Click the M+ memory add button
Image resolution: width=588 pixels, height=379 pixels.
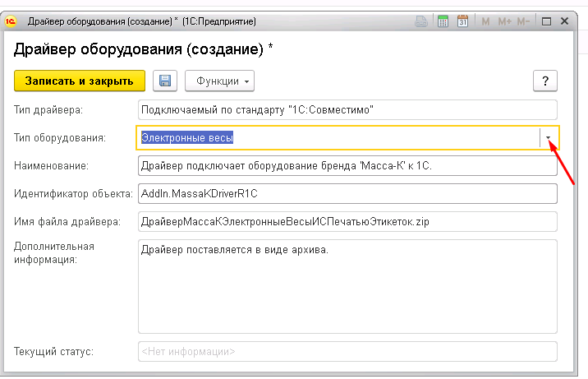coord(504,21)
